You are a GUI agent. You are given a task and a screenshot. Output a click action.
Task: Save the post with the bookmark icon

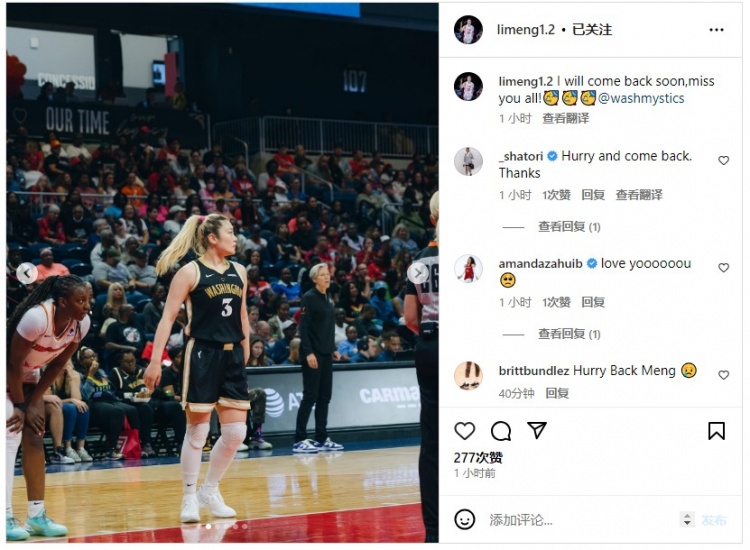[x=716, y=431]
